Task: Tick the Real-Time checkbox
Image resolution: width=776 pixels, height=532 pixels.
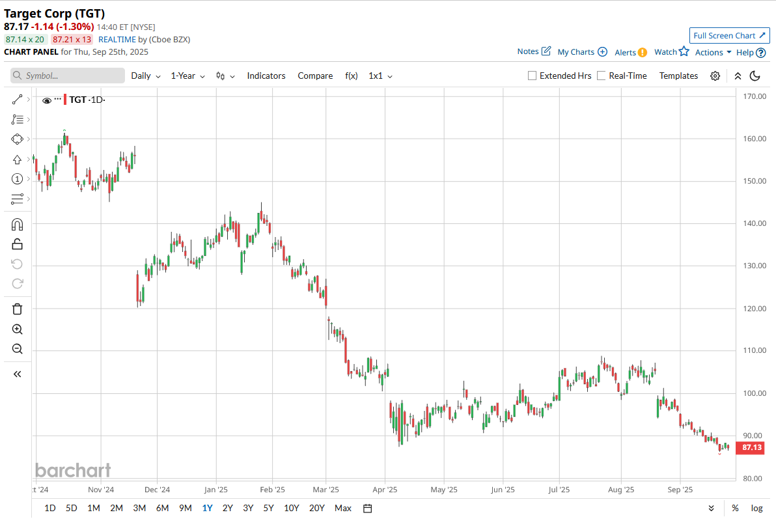Action: click(x=602, y=76)
